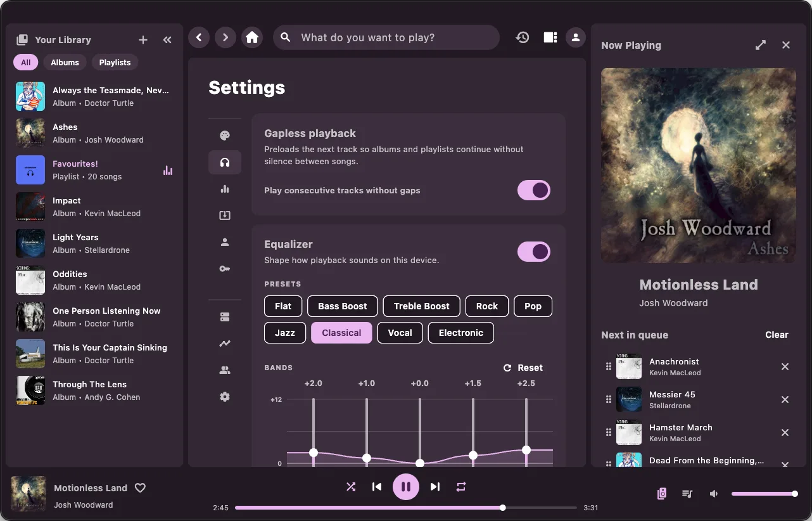Open Through The Lens album
The image size is (812, 521).
[x=94, y=390]
